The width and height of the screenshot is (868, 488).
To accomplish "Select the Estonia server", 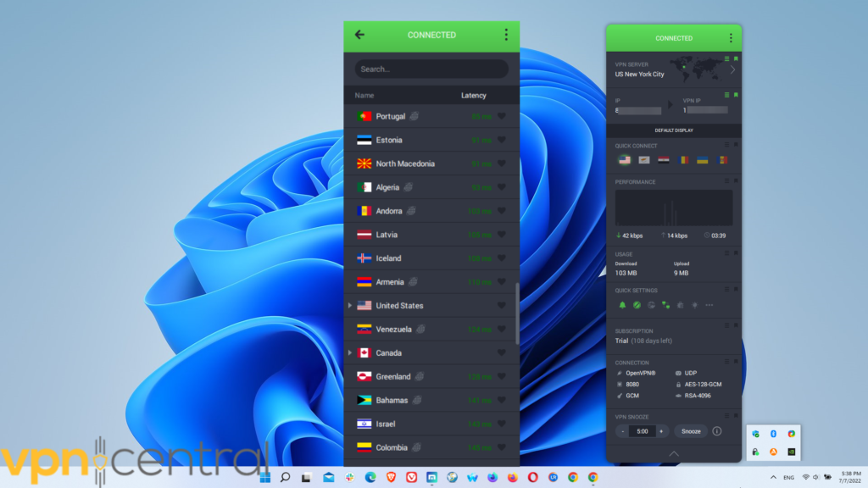I will point(389,141).
